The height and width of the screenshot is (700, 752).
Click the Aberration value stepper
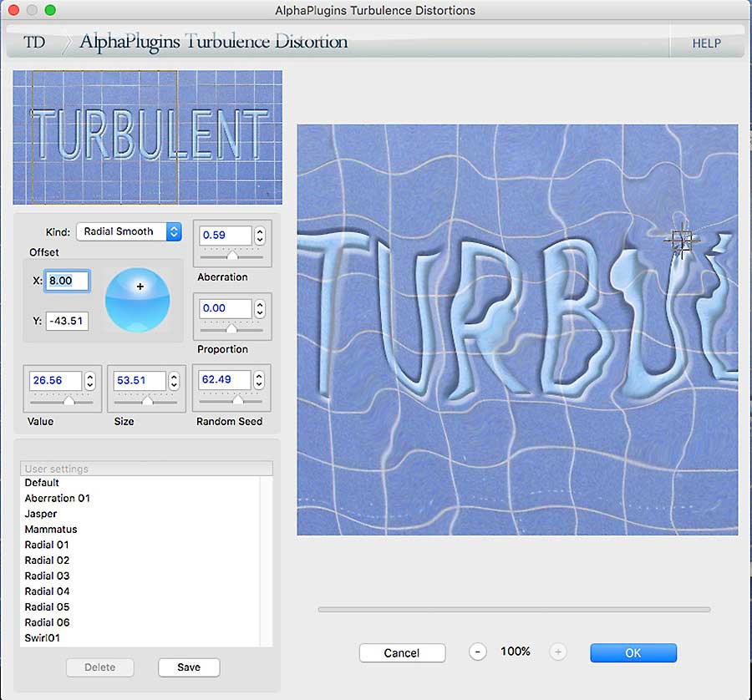point(259,236)
